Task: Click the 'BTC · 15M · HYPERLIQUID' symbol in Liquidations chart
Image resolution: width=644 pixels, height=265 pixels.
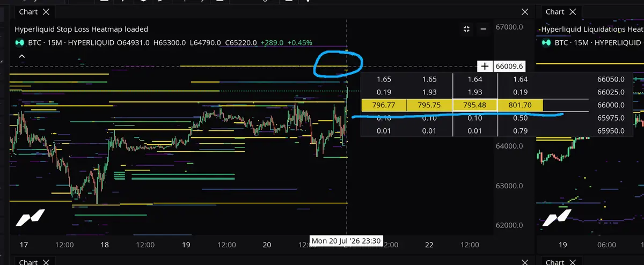Action: click(598, 42)
